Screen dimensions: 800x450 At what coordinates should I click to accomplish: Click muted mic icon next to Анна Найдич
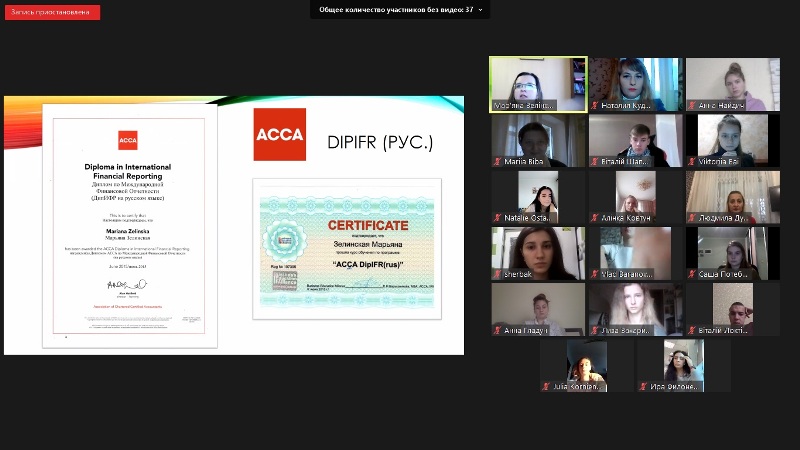click(692, 106)
